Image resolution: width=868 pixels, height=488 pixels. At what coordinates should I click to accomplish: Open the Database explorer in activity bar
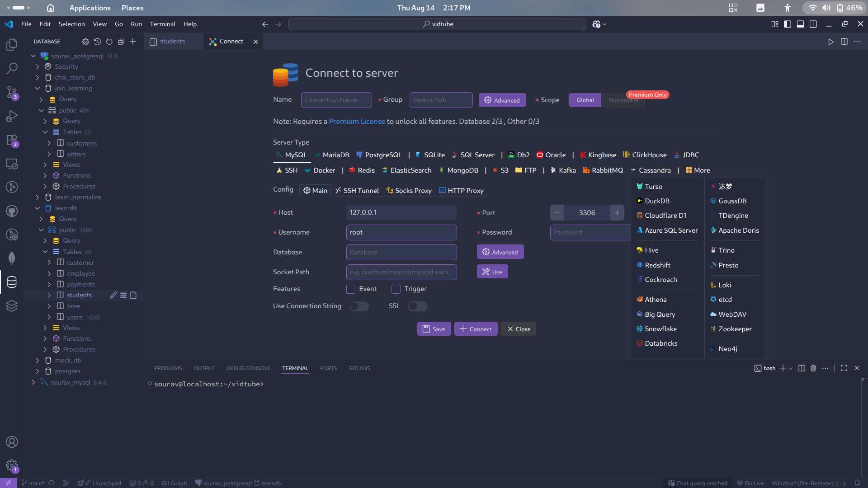(12, 282)
